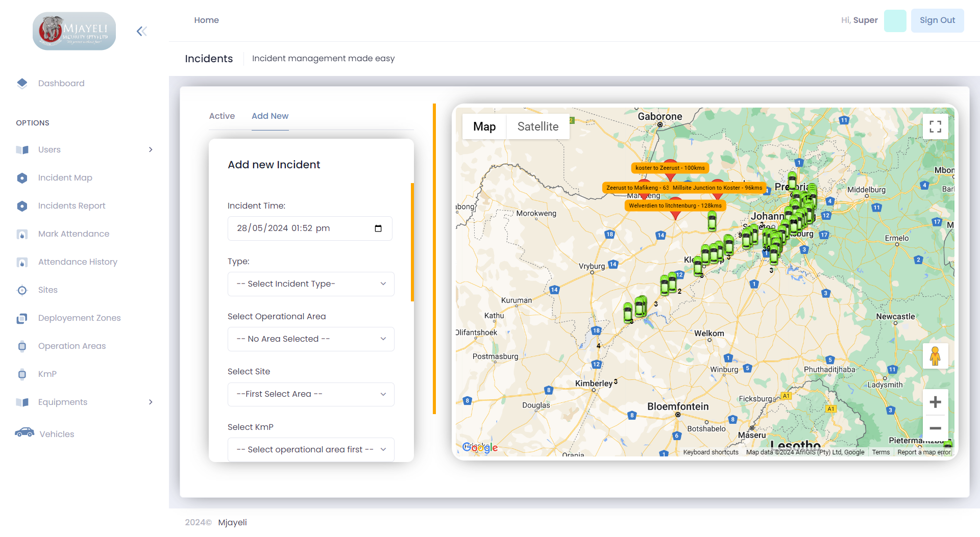Image resolution: width=980 pixels, height=537 pixels.
Task: Switch map to Satellite view
Action: [x=537, y=126]
